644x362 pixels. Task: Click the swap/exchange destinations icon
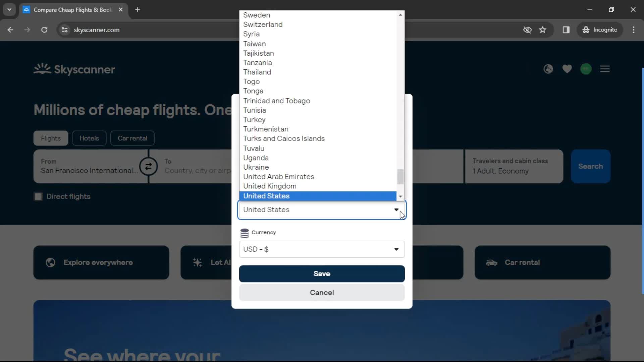pos(149,167)
